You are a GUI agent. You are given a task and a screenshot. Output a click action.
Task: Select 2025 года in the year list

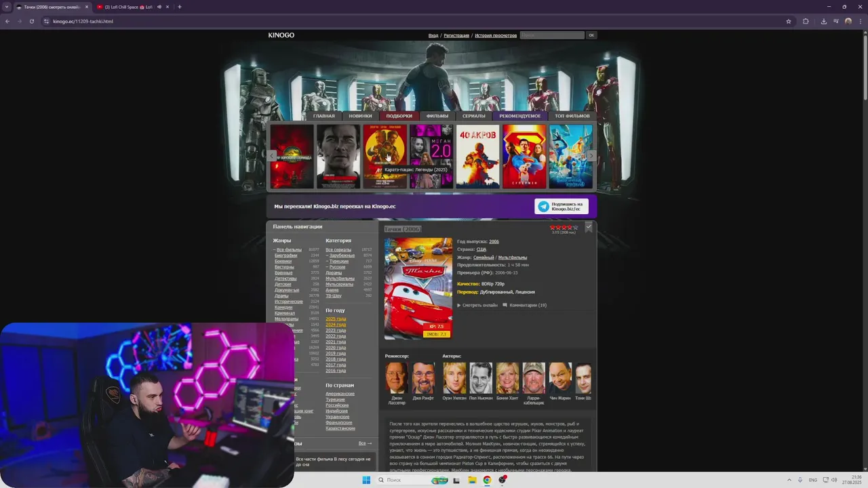[x=336, y=319]
